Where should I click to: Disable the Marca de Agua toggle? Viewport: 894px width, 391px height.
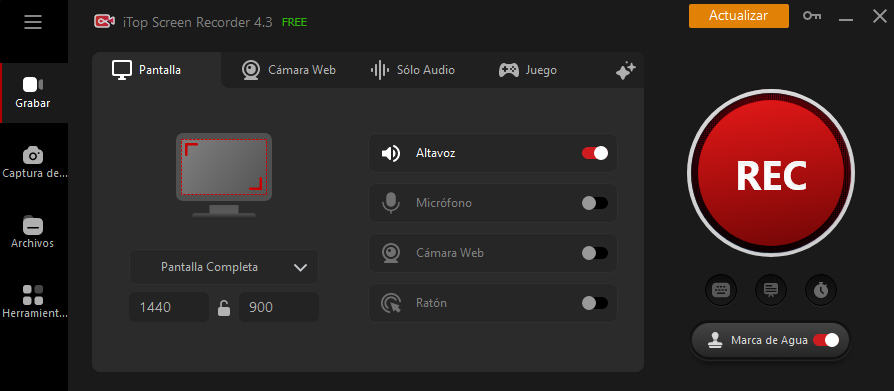[x=826, y=340]
